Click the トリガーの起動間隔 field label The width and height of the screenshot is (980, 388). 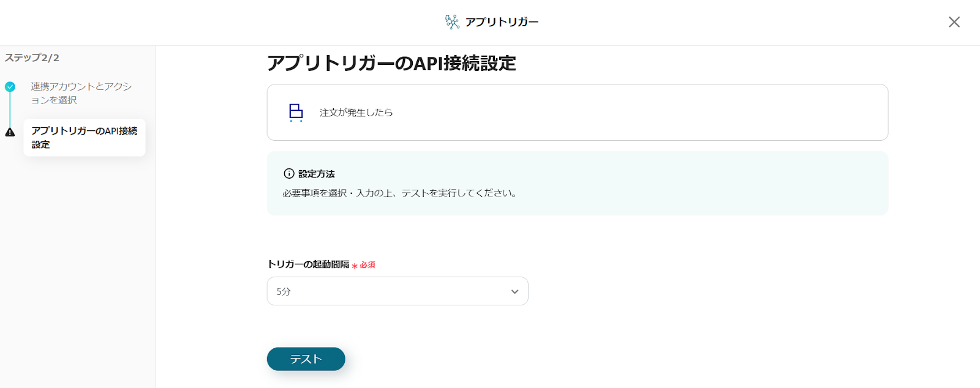pos(308,264)
